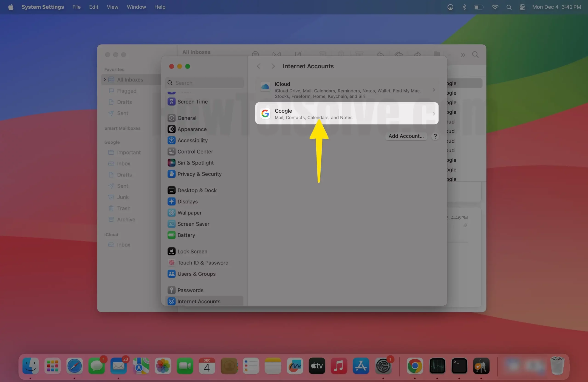This screenshot has width=588, height=382.
Task: Open the help question mark button
Action: [x=435, y=136]
